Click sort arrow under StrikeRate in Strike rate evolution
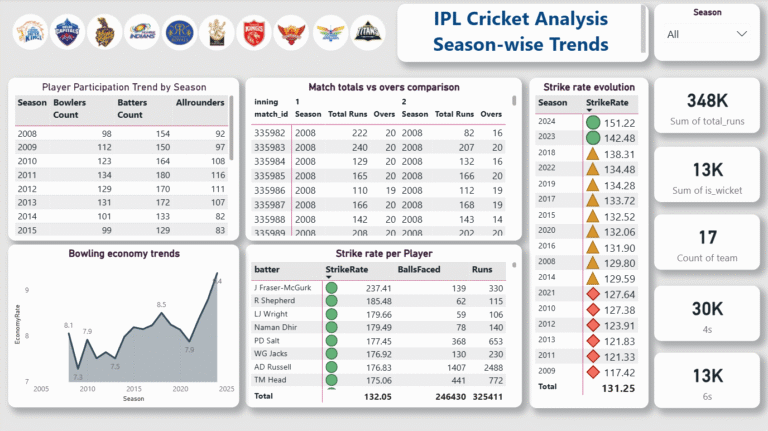Screen dimensions: 768x431 click(x=589, y=111)
